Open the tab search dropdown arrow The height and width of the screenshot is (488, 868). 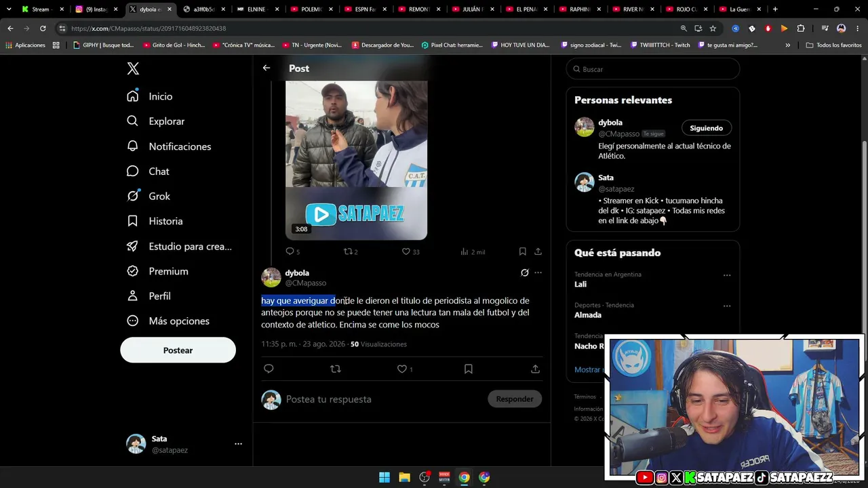click(9, 9)
